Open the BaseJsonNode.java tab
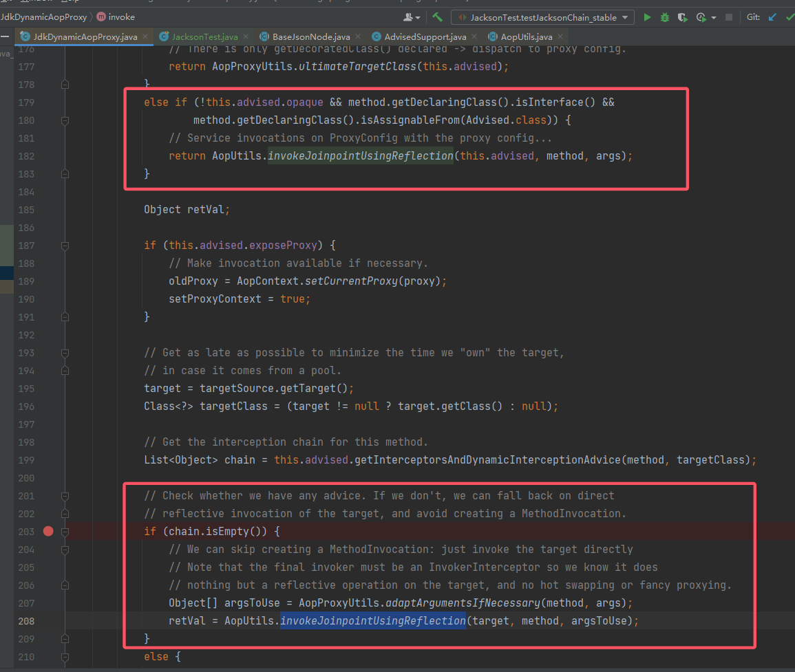The height and width of the screenshot is (672, 795). point(310,36)
